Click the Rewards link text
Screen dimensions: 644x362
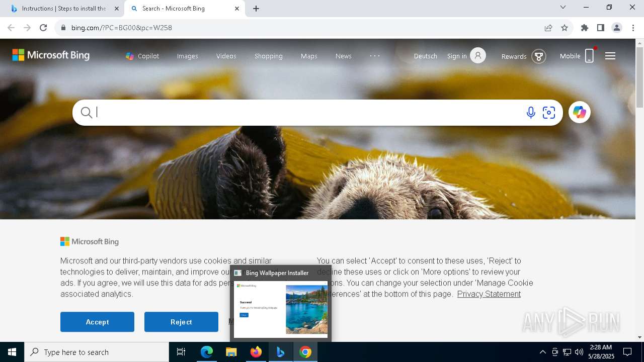[x=514, y=56]
